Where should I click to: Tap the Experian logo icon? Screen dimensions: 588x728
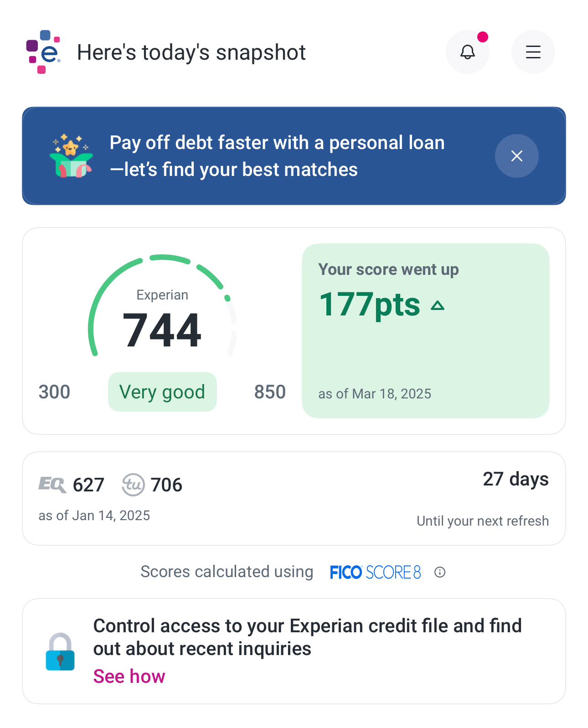[x=43, y=52]
